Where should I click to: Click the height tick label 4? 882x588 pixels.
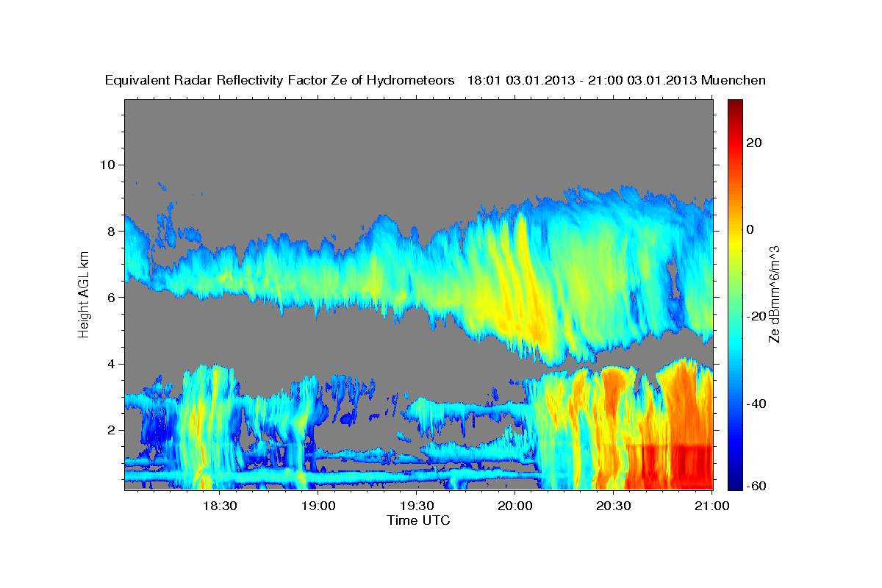112,363
